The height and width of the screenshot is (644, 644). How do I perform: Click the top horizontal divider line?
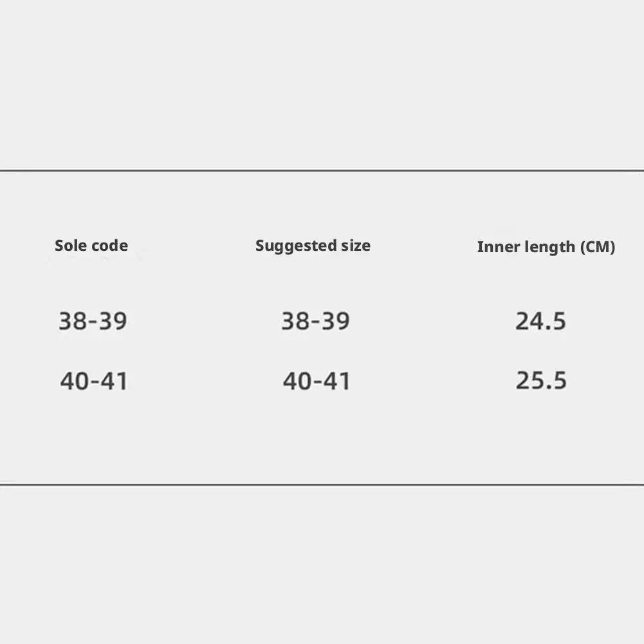point(322,170)
